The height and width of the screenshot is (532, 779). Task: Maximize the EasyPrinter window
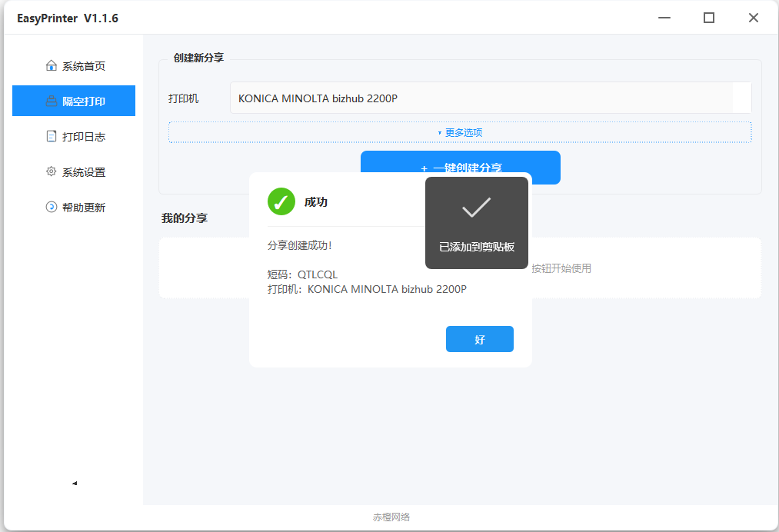click(x=709, y=18)
